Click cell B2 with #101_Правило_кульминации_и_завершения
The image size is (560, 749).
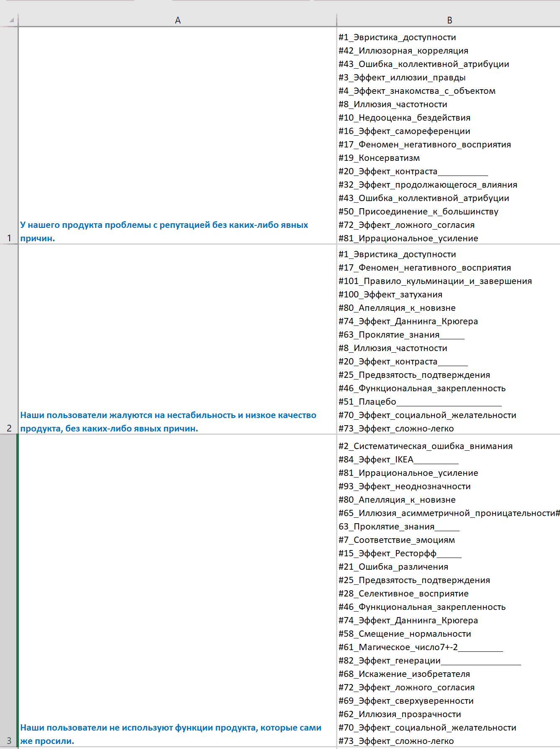click(x=449, y=339)
